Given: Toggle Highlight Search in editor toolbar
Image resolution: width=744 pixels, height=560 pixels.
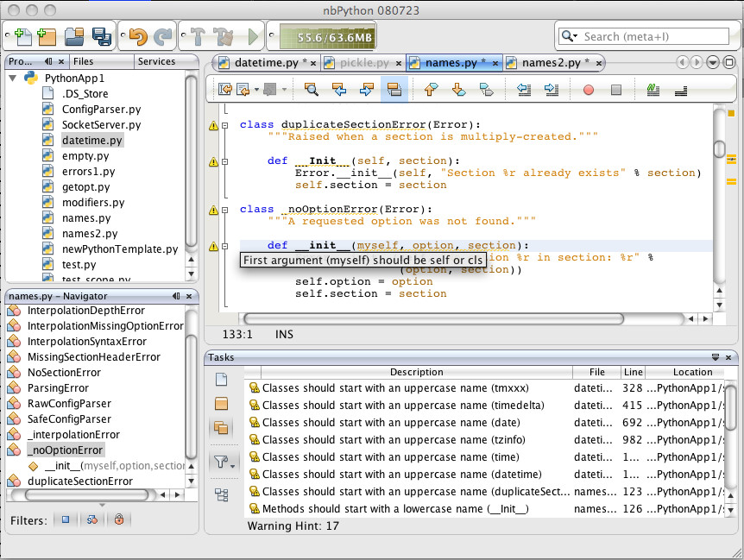Looking at the screenshot, I should [394, 89].
